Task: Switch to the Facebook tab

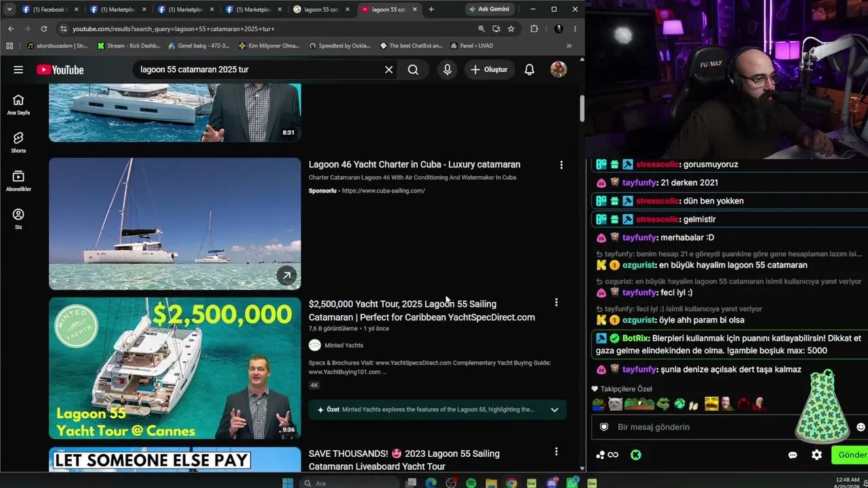Action: coord(49,9)
